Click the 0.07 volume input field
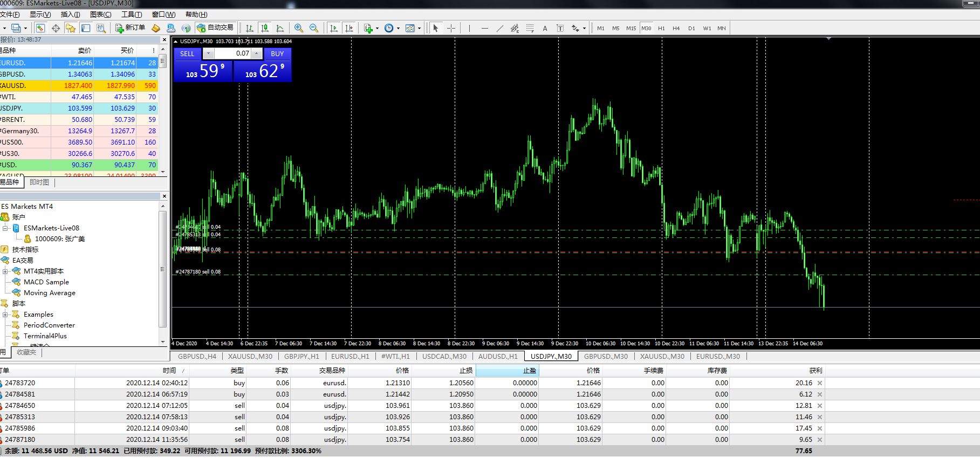This screenshot has width=980, height=464. (232, 53)
